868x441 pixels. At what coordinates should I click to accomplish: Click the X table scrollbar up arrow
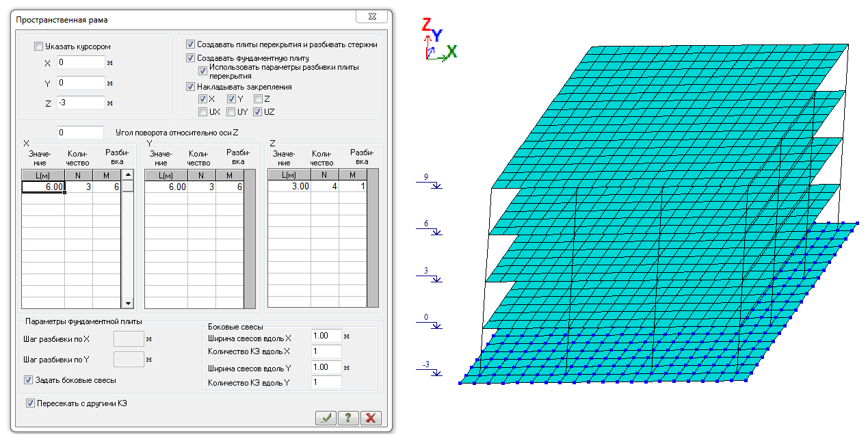pyautogui.click(x=127, y=175)
